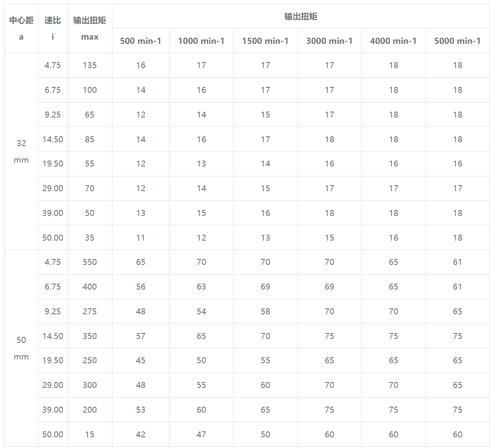
Task: Click the 输出扭矩 max column header
Action: pyautogui.click(x=90, y=29)
